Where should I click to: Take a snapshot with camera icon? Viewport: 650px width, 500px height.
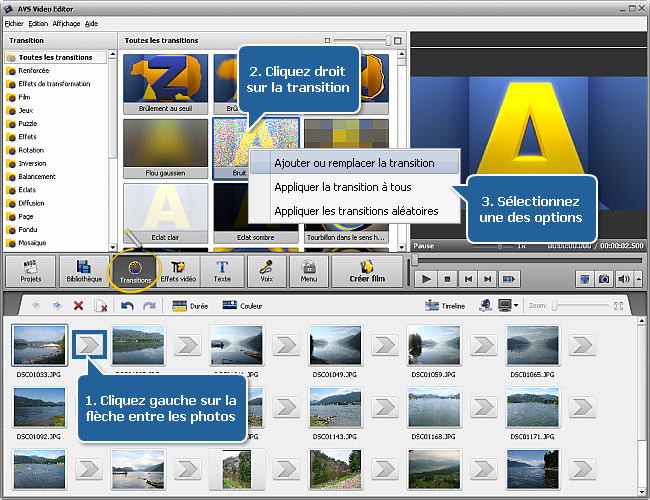(606, 279)
